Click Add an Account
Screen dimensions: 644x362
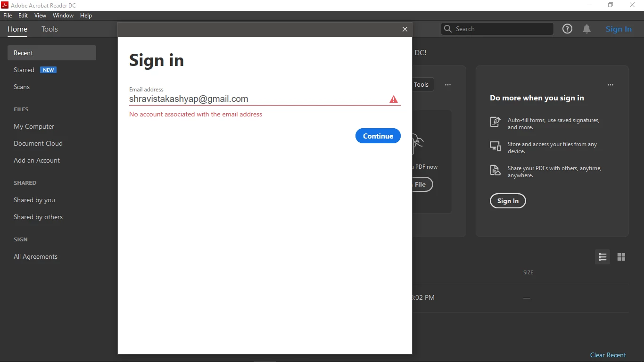coord(37,160)
